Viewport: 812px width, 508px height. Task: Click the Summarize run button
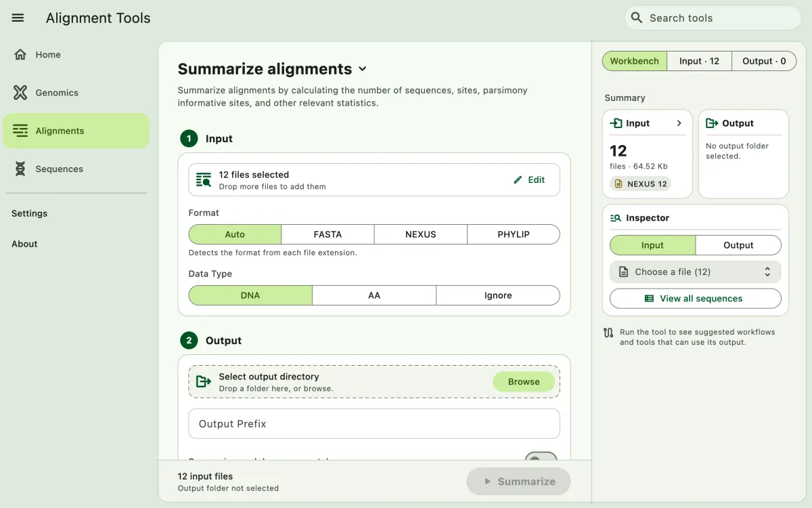tap(518, 482)
